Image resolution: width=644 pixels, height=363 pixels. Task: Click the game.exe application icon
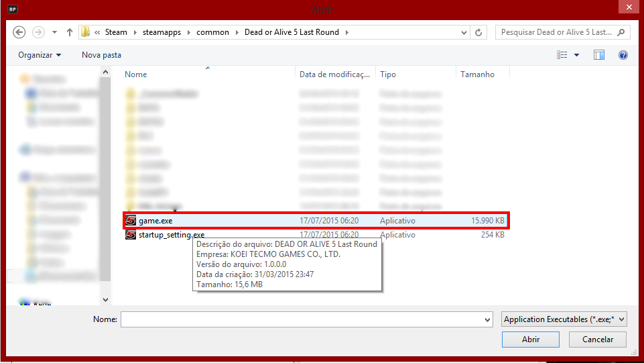click(x=131, y=220)
